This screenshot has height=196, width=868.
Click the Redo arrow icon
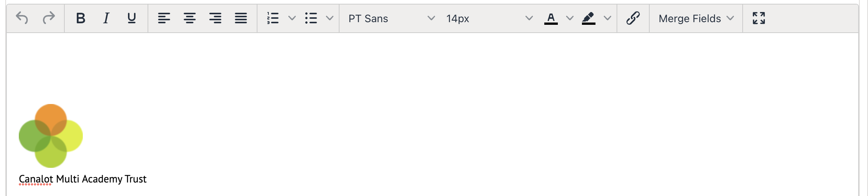pyautogui.click(x=49, y=18)
